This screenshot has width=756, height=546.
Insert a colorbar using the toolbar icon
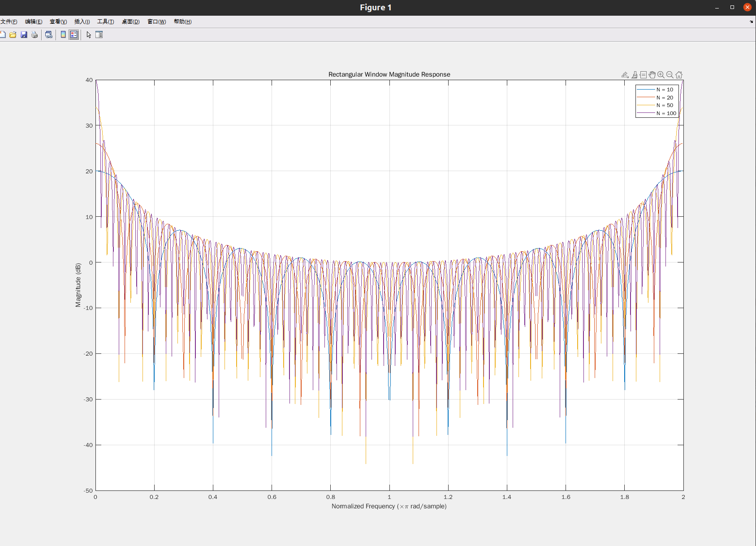click(x=63, y=34)
